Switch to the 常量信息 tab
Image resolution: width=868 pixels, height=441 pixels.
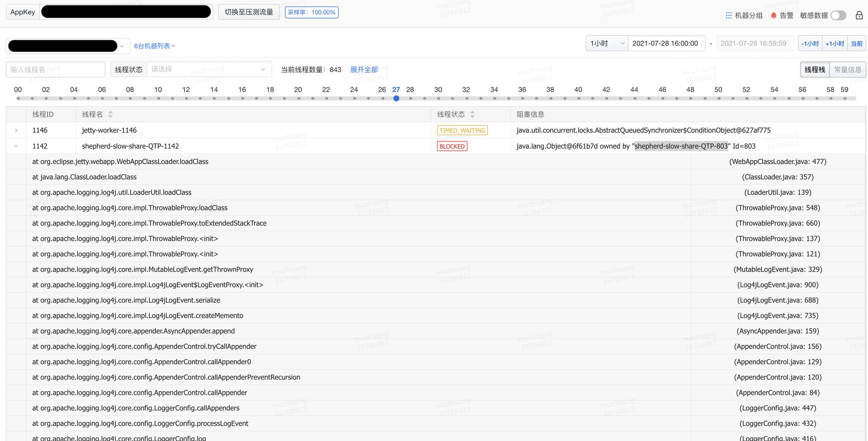(x=847, y=70)
